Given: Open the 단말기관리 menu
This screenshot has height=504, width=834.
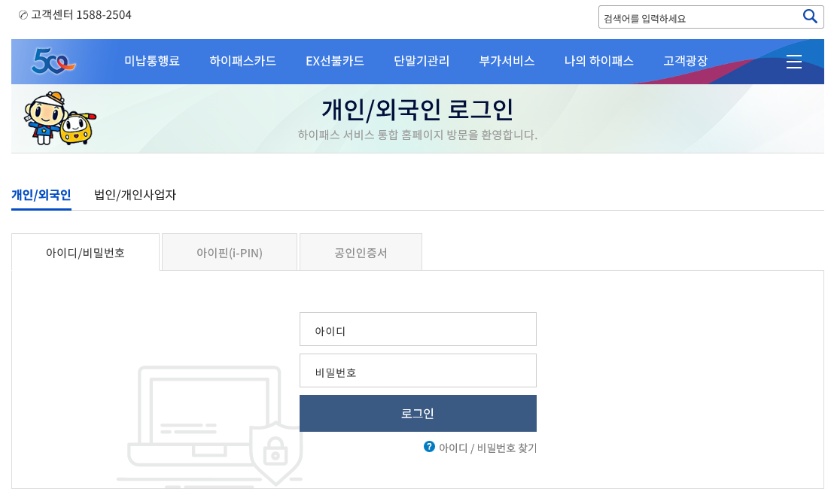Looking at the screenshot, I should 422,61.
